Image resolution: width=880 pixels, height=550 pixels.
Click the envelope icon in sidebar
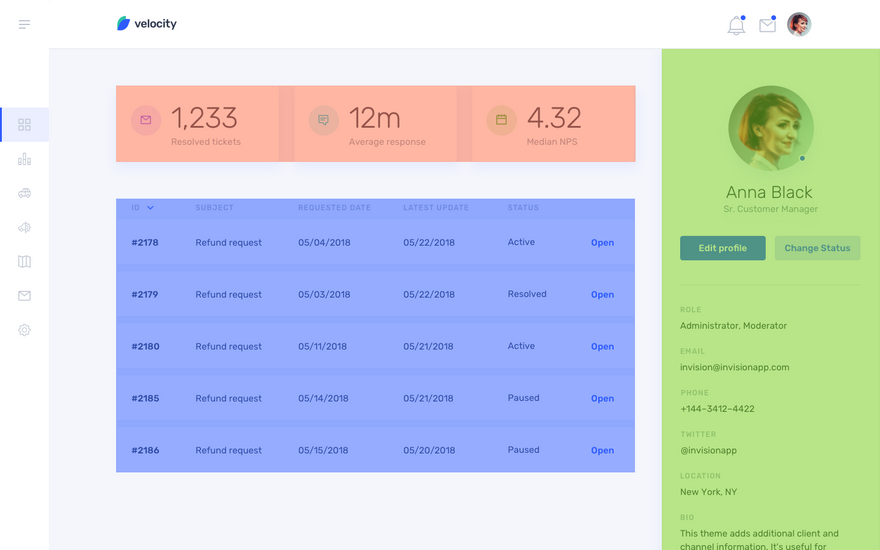coord(24,296)
